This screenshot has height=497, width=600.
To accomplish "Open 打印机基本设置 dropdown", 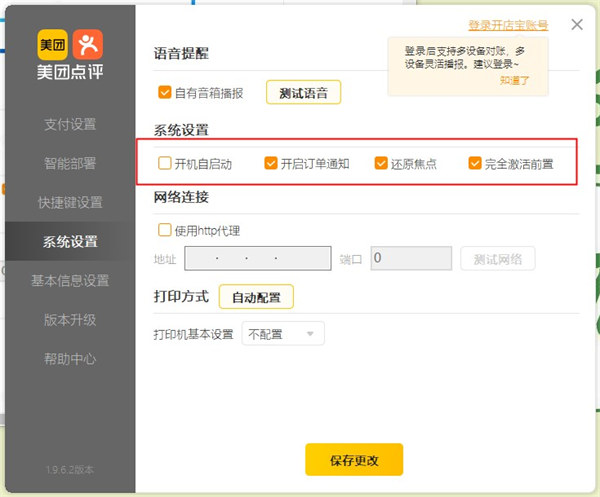I will click(283, 334).
